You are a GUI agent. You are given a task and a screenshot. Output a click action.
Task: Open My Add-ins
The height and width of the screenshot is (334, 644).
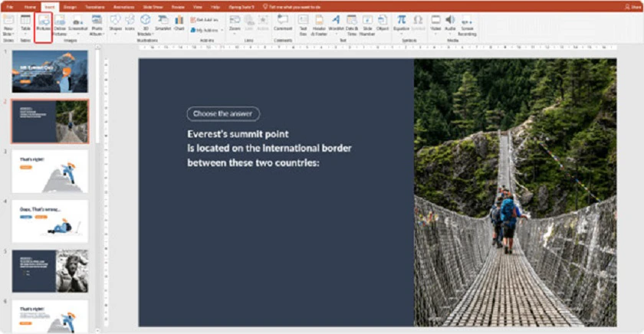[205, 31]
